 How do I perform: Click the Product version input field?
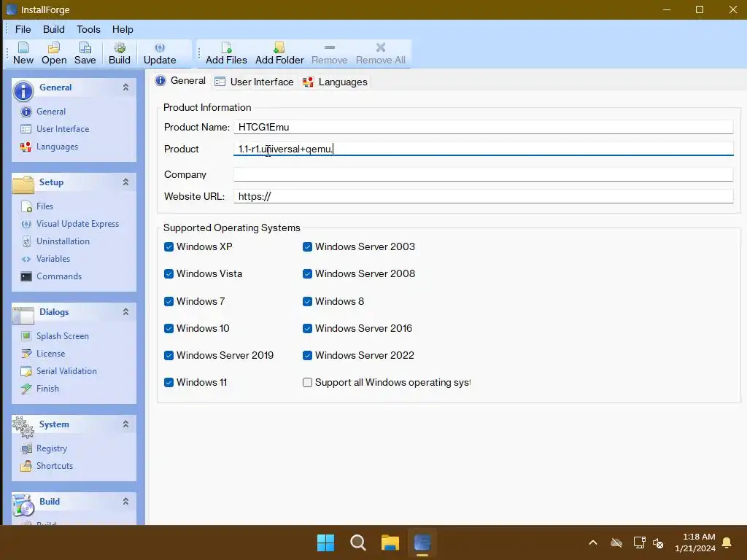[x=483, y=149]
